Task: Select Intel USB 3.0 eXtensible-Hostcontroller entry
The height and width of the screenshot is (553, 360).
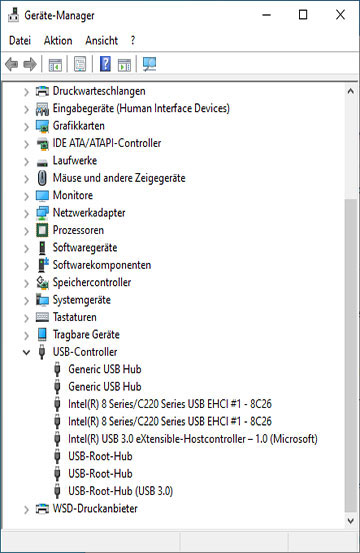Action: (x=193, y=439)
